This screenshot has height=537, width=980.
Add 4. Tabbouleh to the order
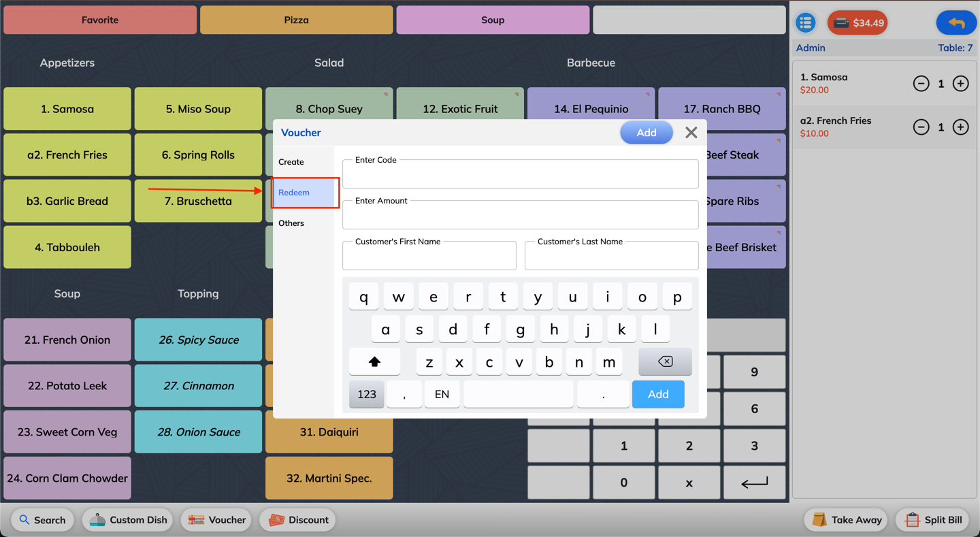[x=67, y=248]
